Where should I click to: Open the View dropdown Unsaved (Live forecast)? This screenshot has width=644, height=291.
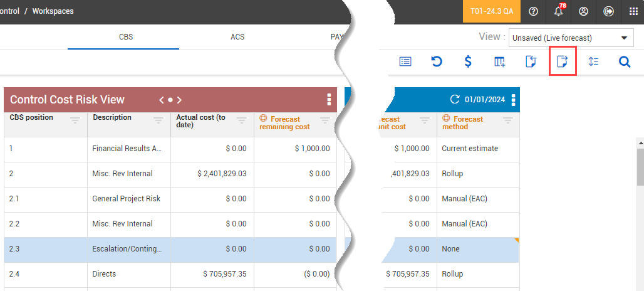[x=571, y=38]
